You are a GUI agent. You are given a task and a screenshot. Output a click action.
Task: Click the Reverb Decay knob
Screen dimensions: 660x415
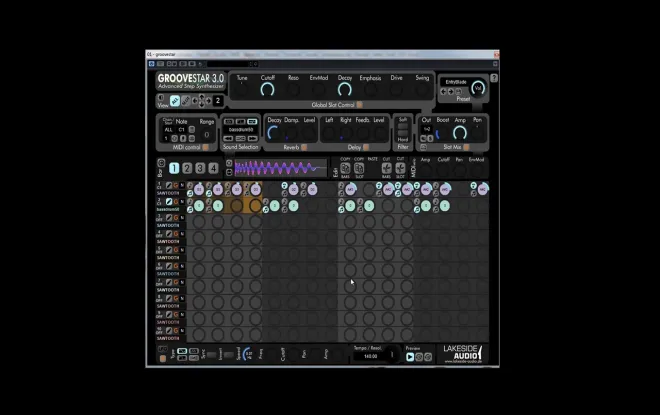pos(274,133)
